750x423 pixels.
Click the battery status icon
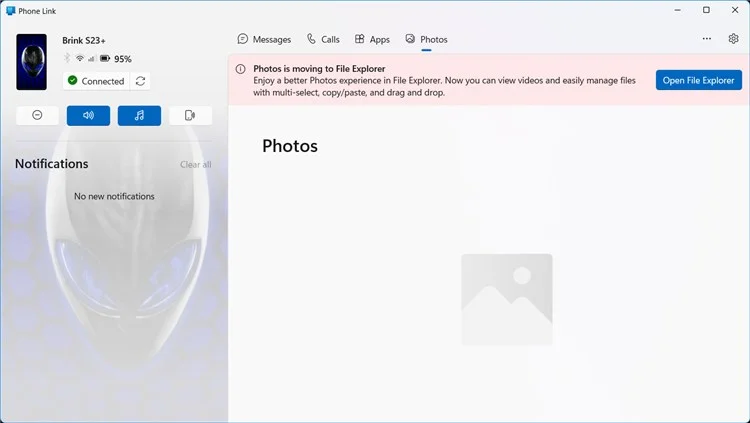[x=105, y=58]
